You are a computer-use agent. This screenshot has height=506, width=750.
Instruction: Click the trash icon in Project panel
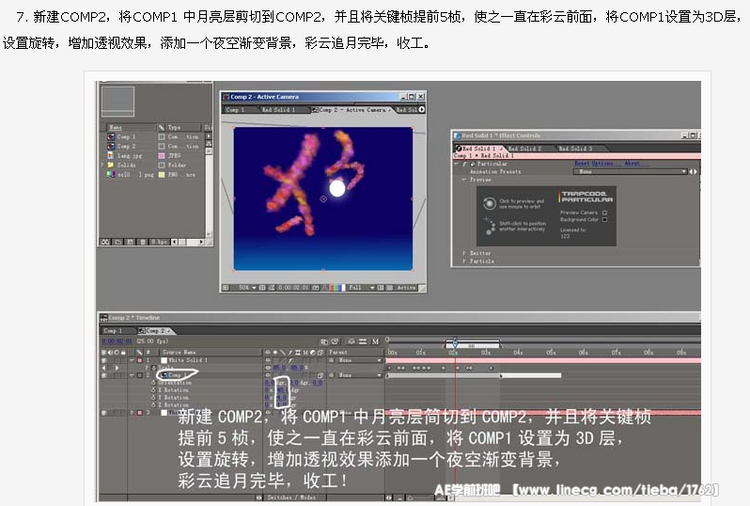click(x=143, y=242)
